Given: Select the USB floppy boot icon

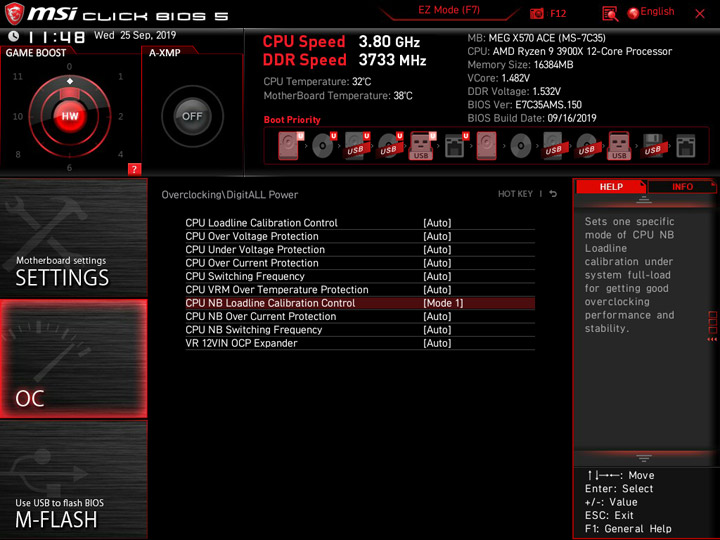Looking at the screenshot, I should pos(652,146).
